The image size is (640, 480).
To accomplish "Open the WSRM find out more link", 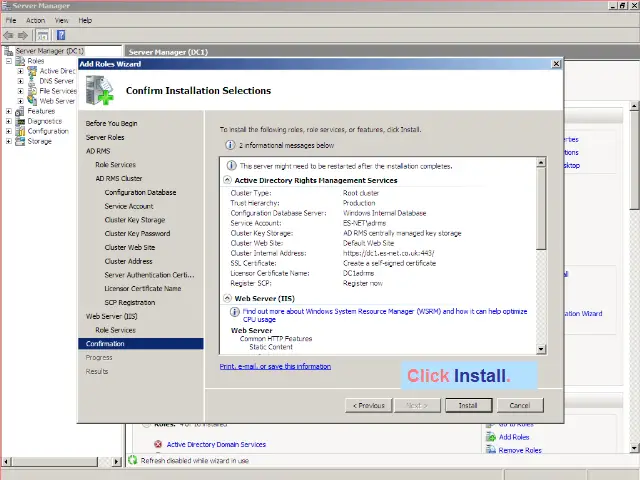I will (x=384, y=315).
